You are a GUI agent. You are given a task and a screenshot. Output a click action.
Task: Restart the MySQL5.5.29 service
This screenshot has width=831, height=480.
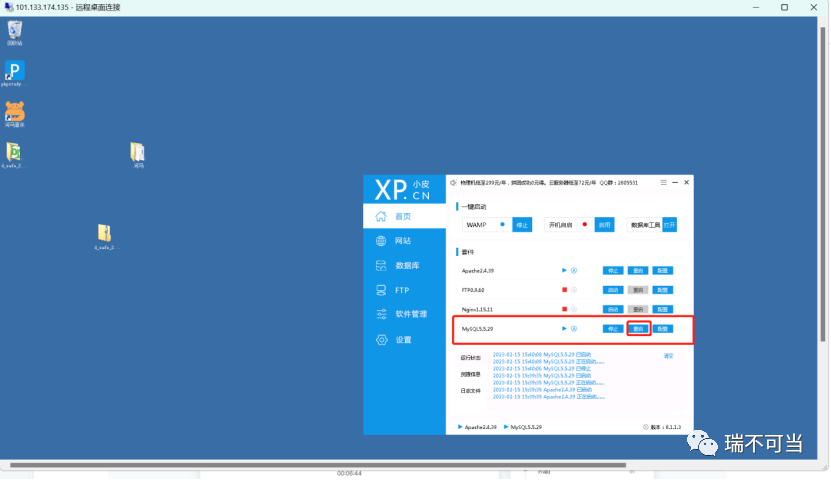(x=638, y=329)
